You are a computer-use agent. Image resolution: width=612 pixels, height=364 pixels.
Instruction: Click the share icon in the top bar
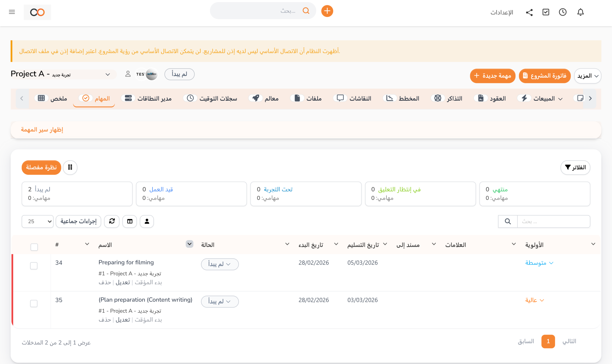[x=529, y=12]
